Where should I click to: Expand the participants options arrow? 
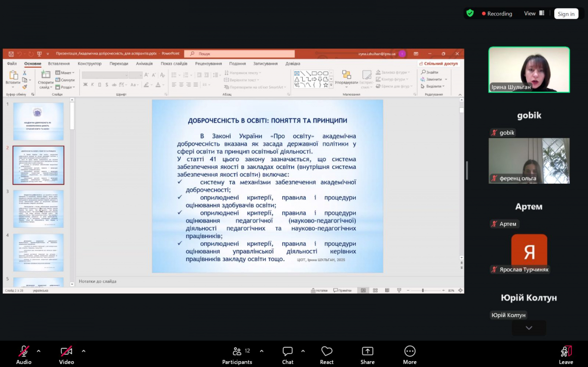(262, 351)
